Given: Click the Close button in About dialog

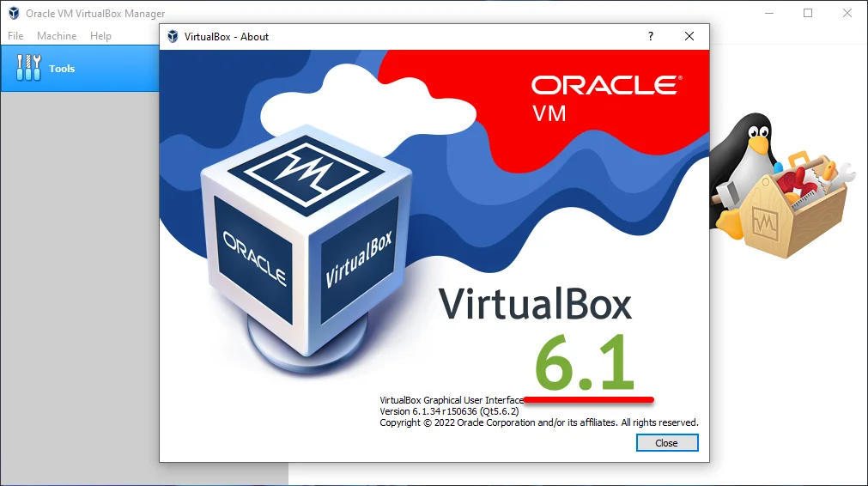Looking at the screenshot, I should [x=667, y=443].
